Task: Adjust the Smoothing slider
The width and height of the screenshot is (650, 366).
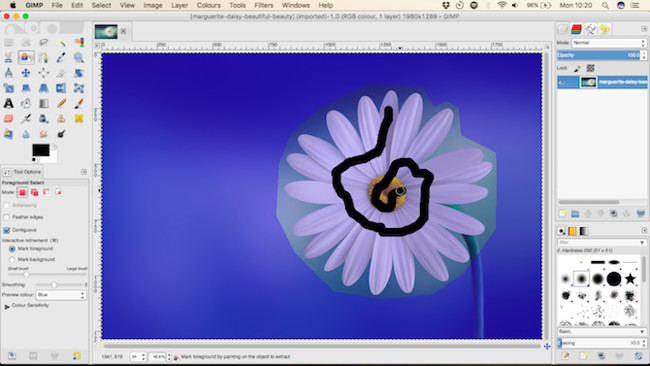Action: [x=59, y=285]
